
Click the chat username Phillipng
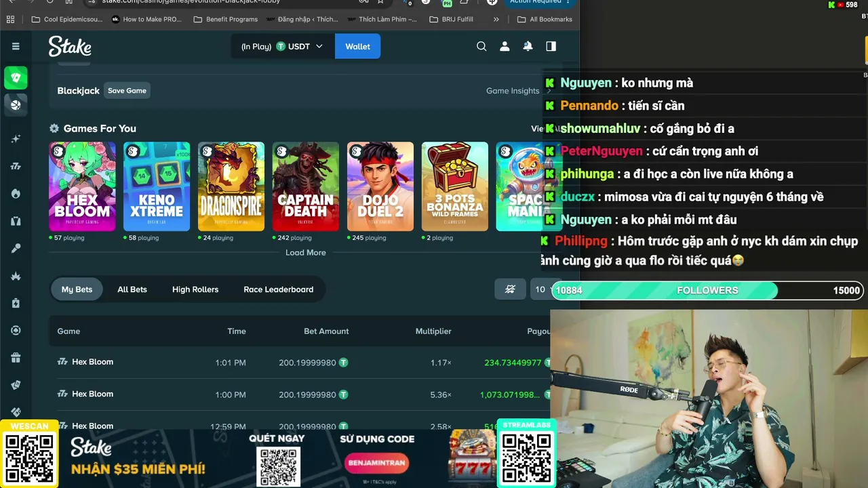pos(581,241)
